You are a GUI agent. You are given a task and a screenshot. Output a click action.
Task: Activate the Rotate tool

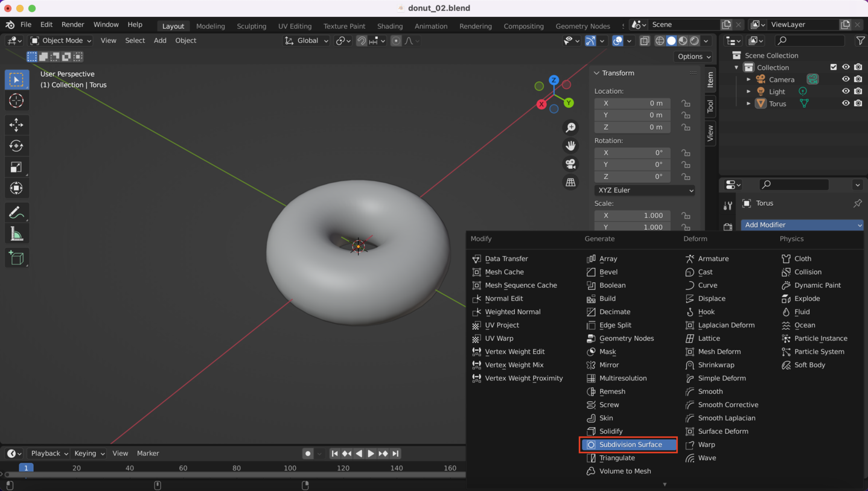coord(16,146)
